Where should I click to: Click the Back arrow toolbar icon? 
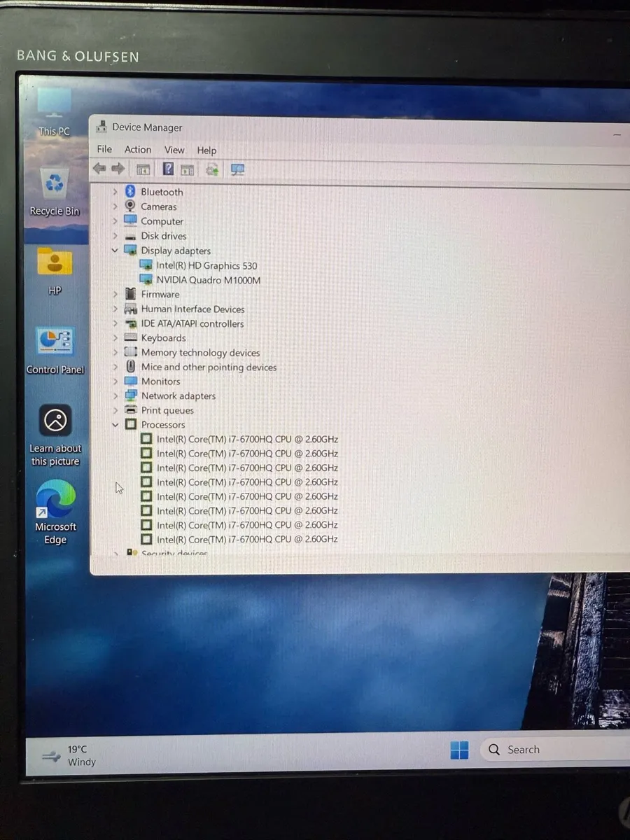[99, 169]
